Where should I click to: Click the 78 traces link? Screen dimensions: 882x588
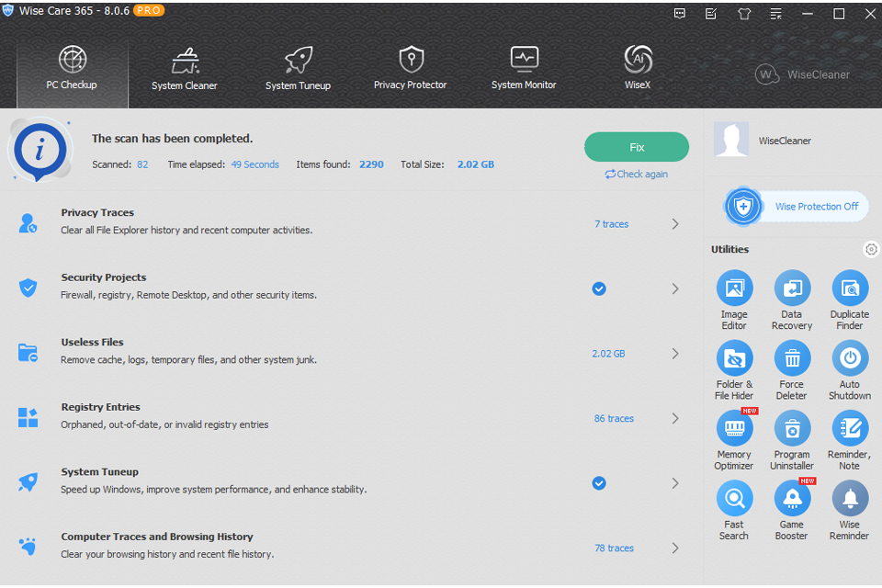614,548
